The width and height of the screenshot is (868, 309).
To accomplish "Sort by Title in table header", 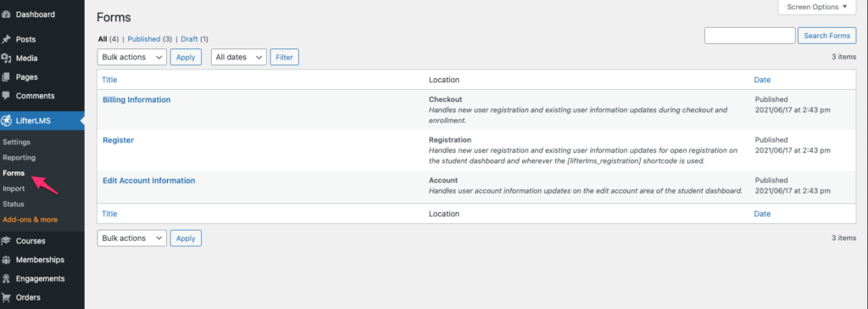I will point(109,80).
